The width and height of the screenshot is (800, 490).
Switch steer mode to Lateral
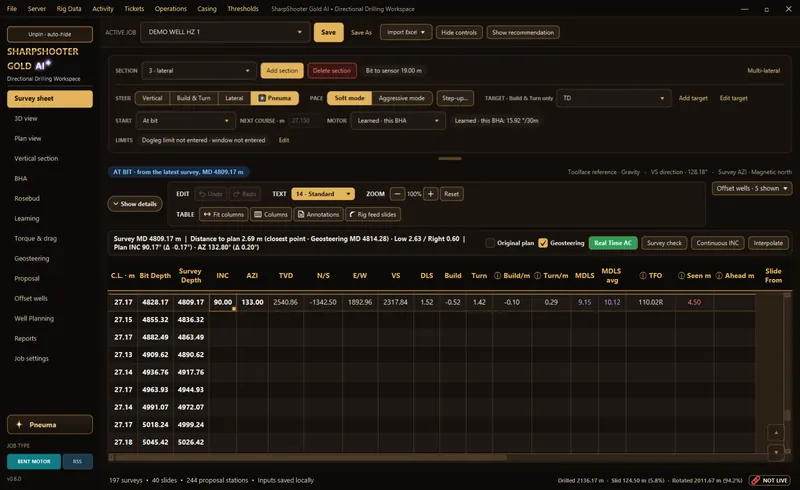tap(234, 98)
